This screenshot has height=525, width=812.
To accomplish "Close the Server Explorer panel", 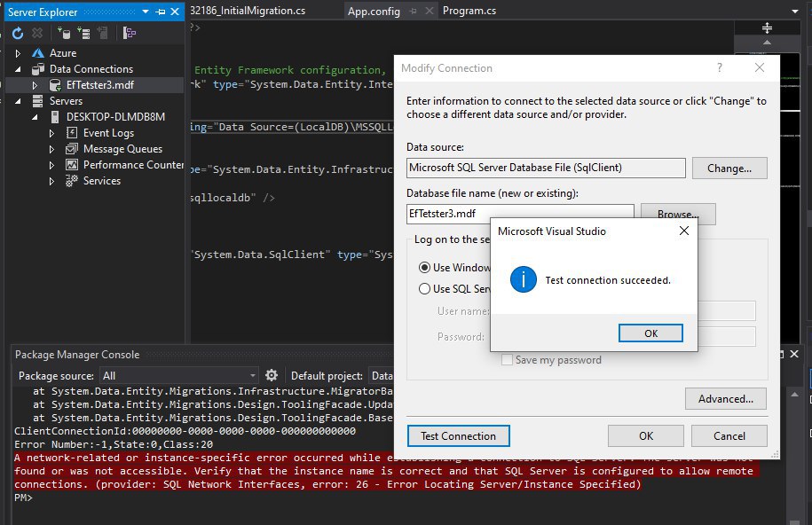I will tap(175, 12).
